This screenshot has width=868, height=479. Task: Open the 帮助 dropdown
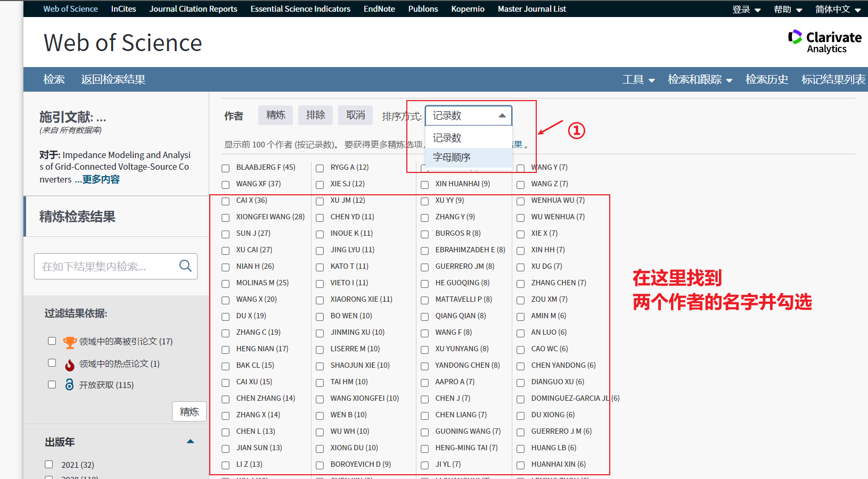788,9
